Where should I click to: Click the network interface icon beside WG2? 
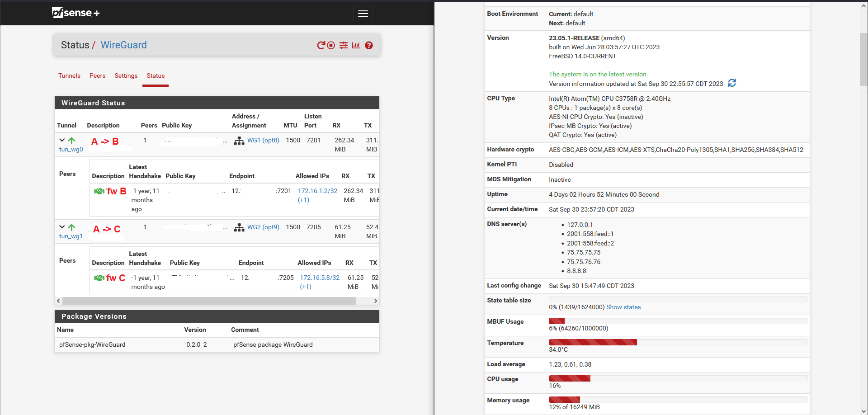tap(239, 227)
